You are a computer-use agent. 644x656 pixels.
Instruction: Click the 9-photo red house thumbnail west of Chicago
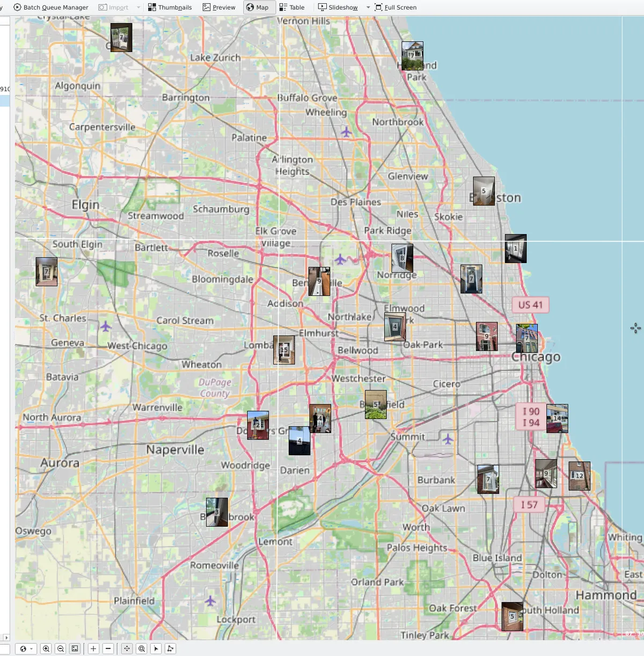(487, 337)
